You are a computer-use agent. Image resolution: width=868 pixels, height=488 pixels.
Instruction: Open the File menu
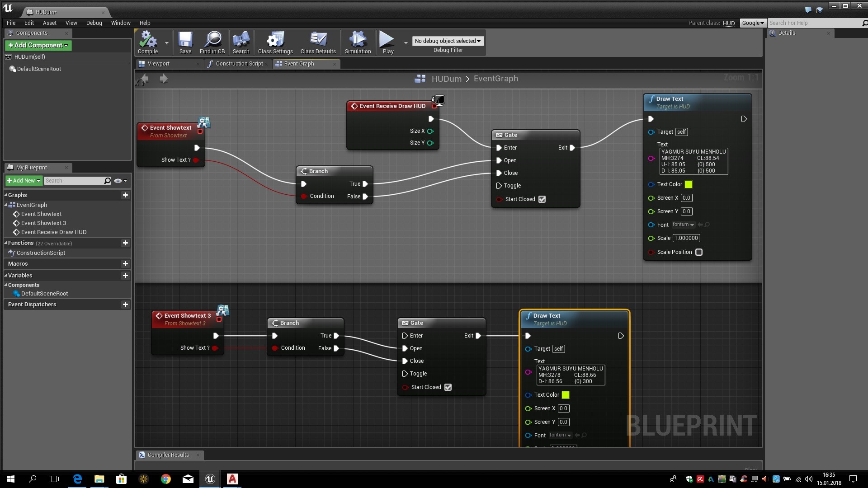11,23
